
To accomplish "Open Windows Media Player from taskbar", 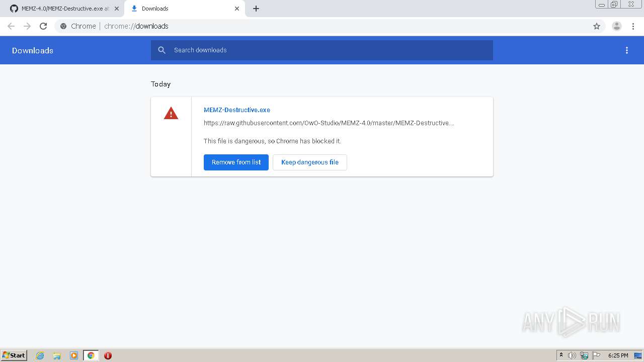I will click(74, 355).
